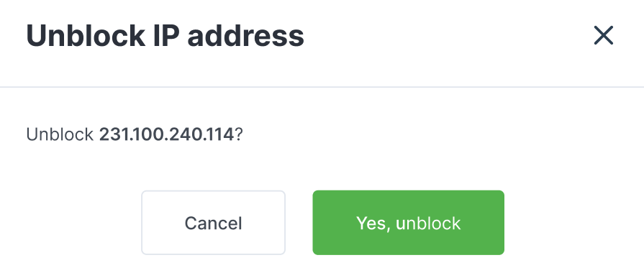Click the Unblock IP address title
This screenshot has height=268, width=644.
pyautogui.click(x=165, y=36)
